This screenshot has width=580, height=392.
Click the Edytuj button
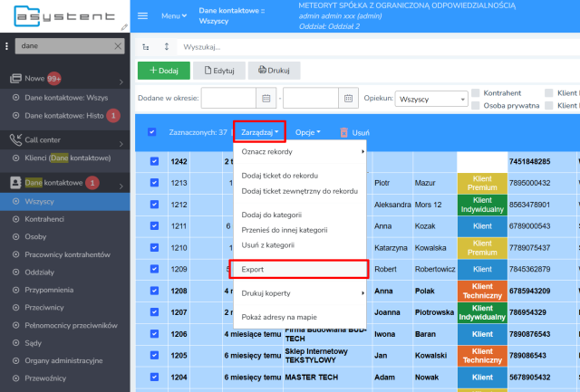219,71
